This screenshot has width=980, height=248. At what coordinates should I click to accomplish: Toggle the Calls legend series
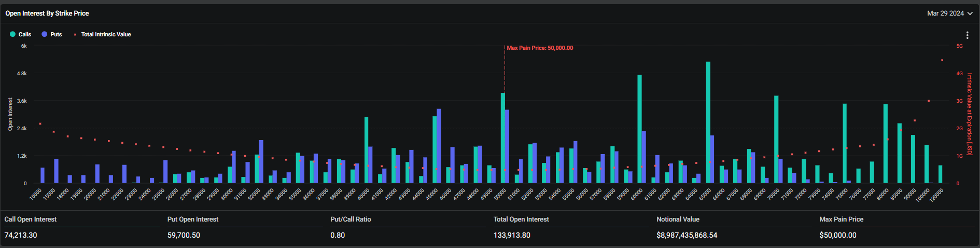pyautogui.click(x=24, y=34)
